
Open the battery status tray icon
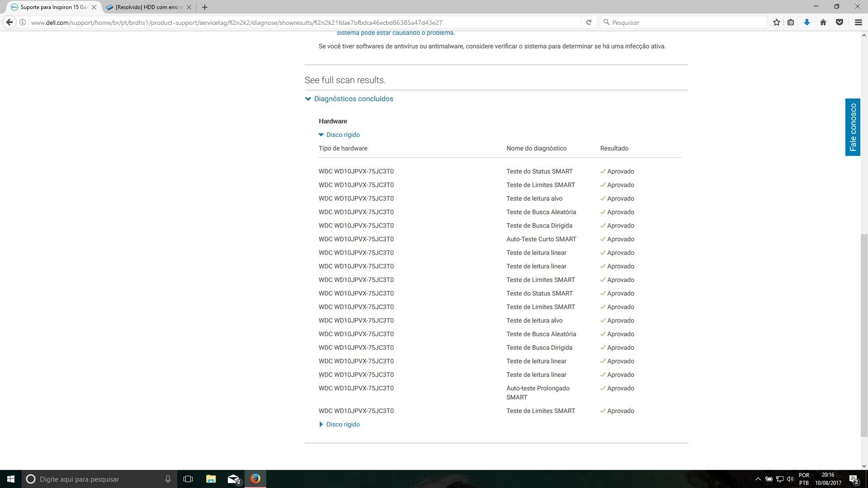tap(769, 479)
